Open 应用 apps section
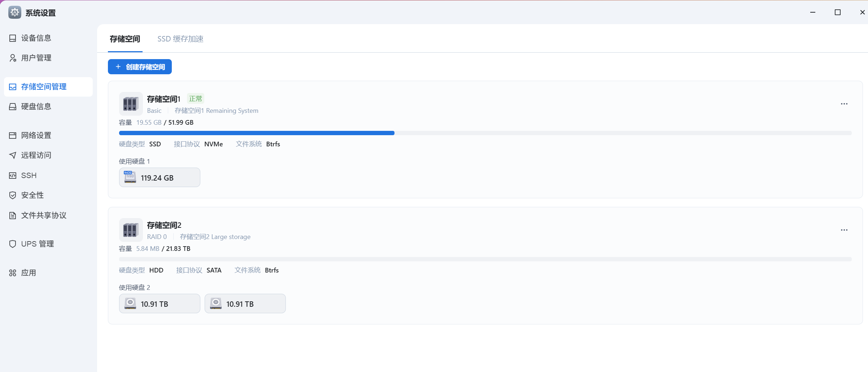This screenshot has height=372, width=868. (x=28, y=273)
